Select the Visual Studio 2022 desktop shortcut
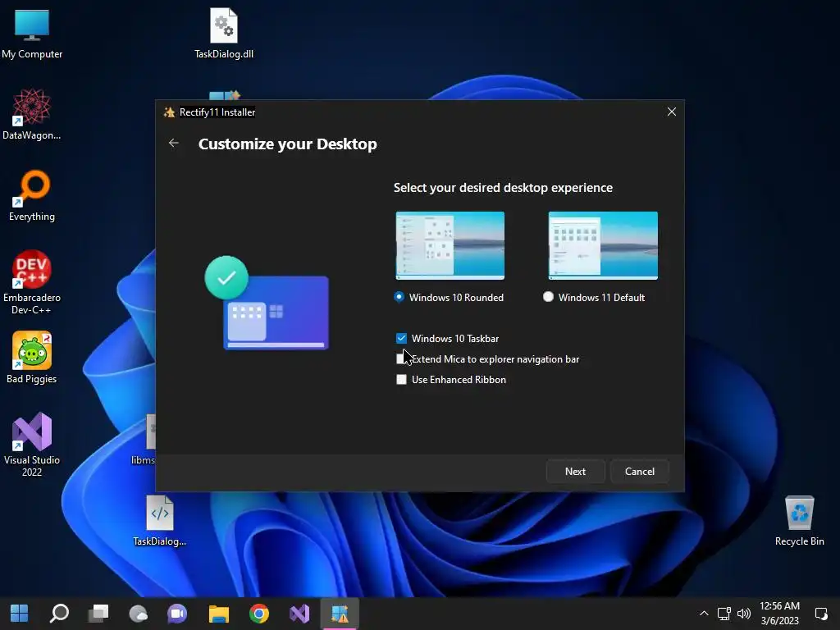This screenshot has width=840, height=630. pyautogui.click(x=32, y=444)
